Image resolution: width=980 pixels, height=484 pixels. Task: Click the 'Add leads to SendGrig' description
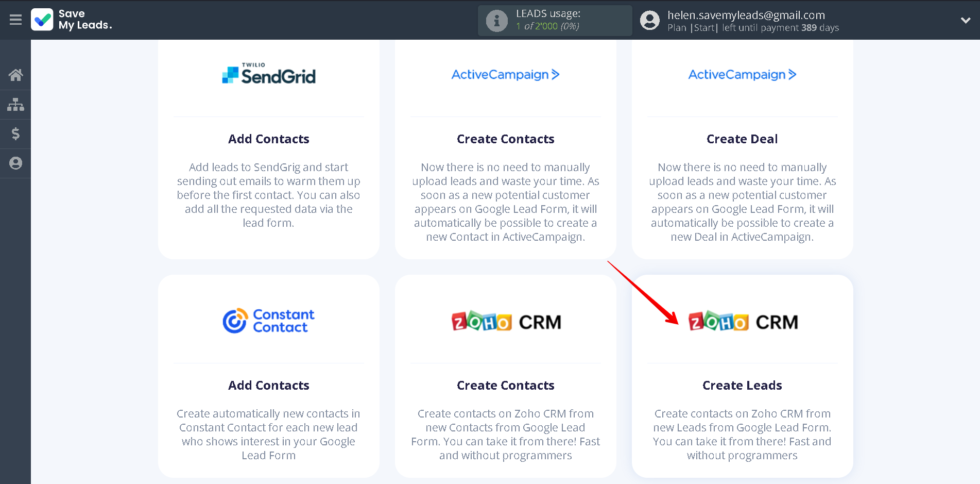pyautogui.click(x=269, y=195)
